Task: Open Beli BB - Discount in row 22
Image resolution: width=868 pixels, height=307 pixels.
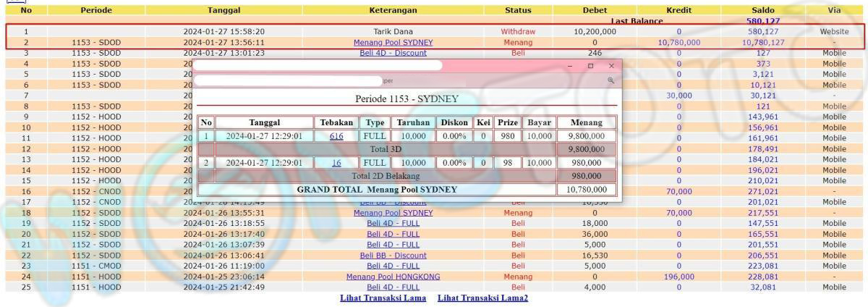Action: pos(393,256)
